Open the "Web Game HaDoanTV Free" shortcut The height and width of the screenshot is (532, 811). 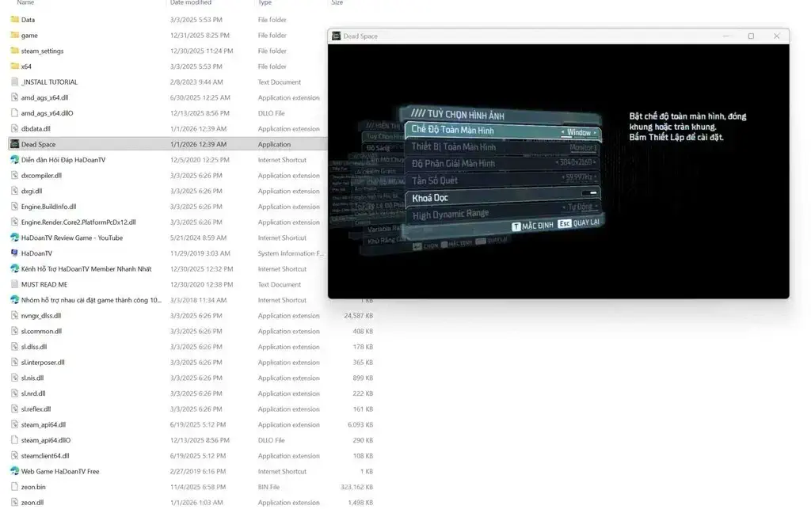(x=62, y=471)
